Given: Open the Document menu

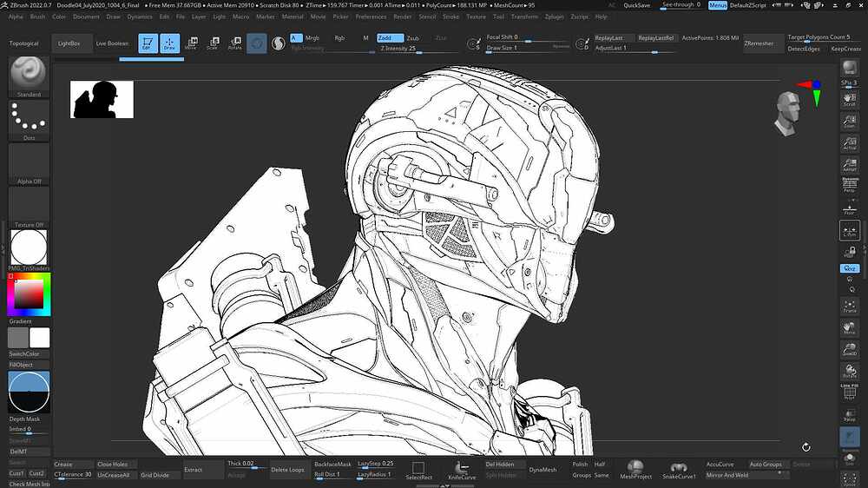Looking at the screenshot, I should point(86,16).
